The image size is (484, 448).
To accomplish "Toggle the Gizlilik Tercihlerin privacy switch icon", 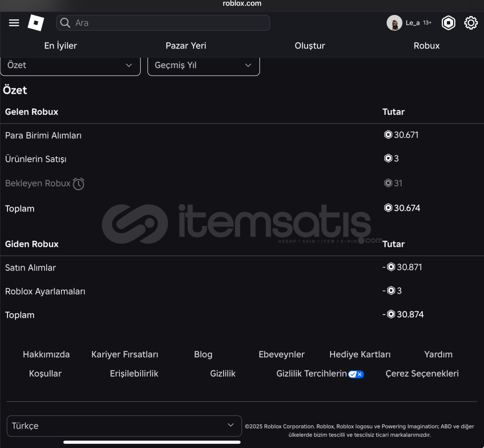I will click(356, 374).
